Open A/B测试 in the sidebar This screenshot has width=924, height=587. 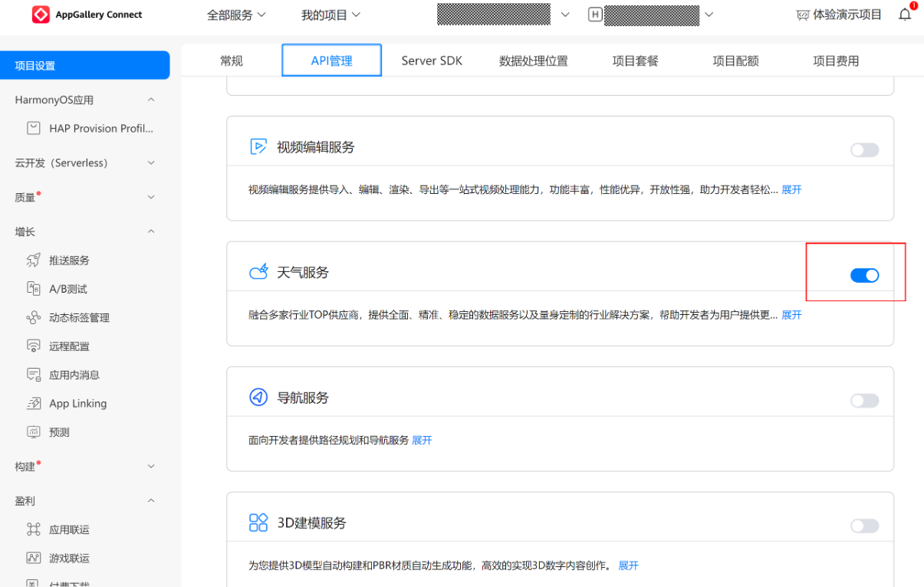coord(68,289)
